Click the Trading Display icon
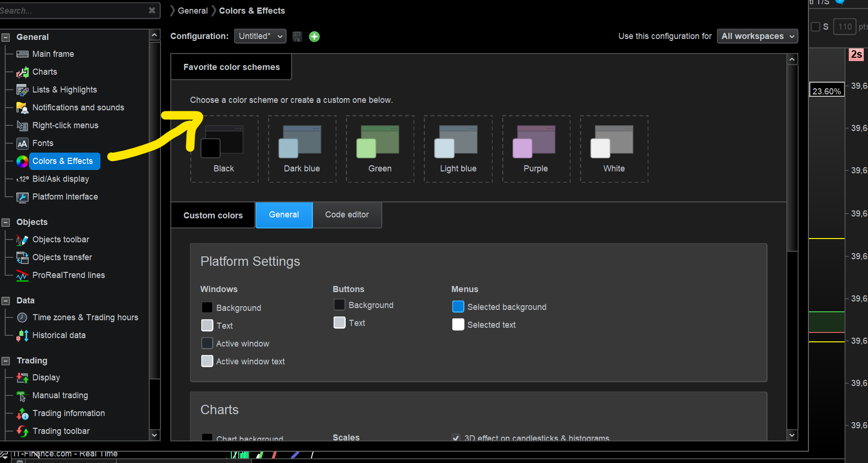 [22, 378]
